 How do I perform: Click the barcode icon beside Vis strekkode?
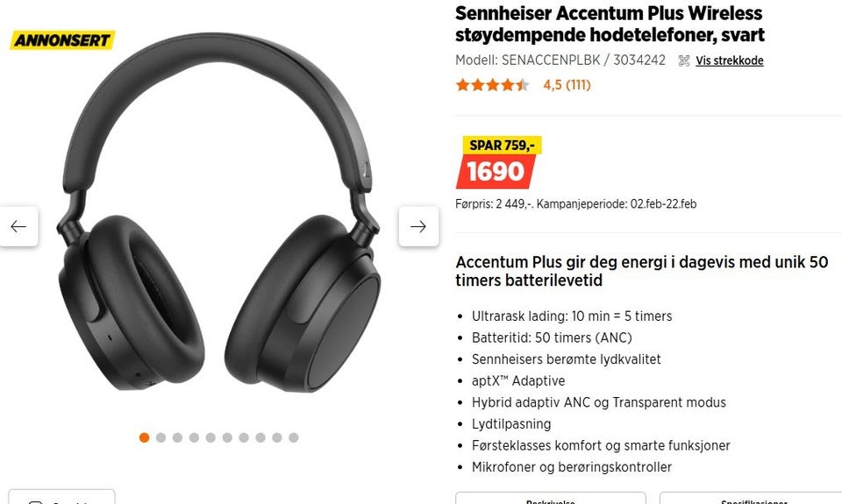pyautogui.click(x=683, y=60)
